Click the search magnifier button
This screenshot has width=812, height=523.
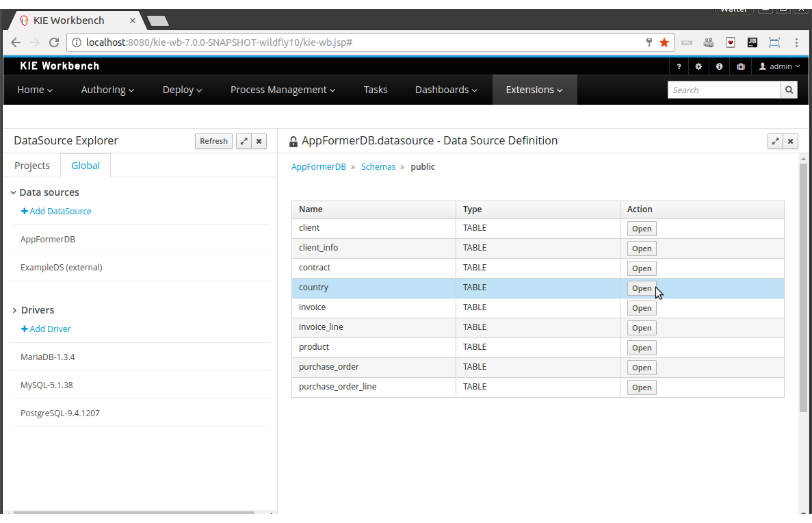pos(789,90)
